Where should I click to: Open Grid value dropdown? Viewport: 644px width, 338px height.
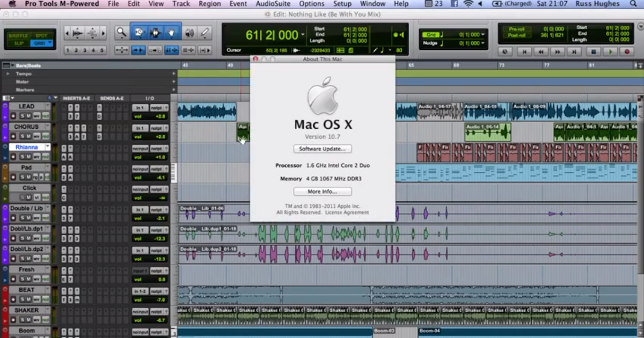[484, 35]
